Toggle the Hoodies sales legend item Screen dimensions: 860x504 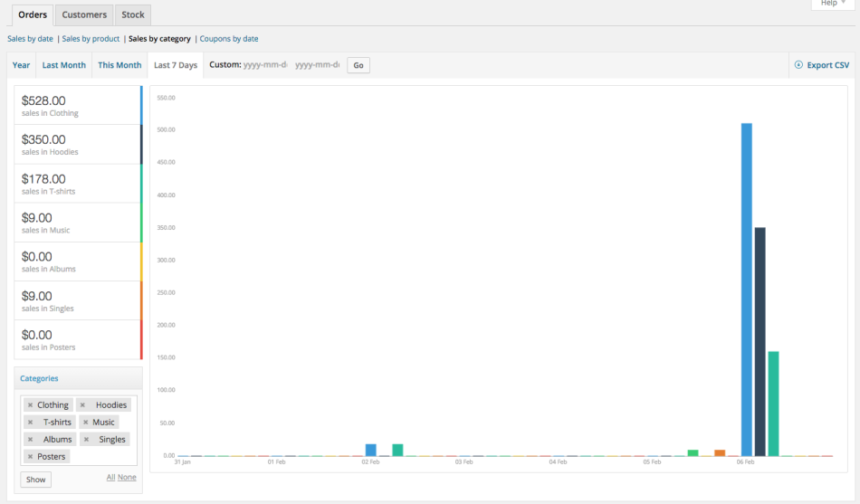[78, 144]
